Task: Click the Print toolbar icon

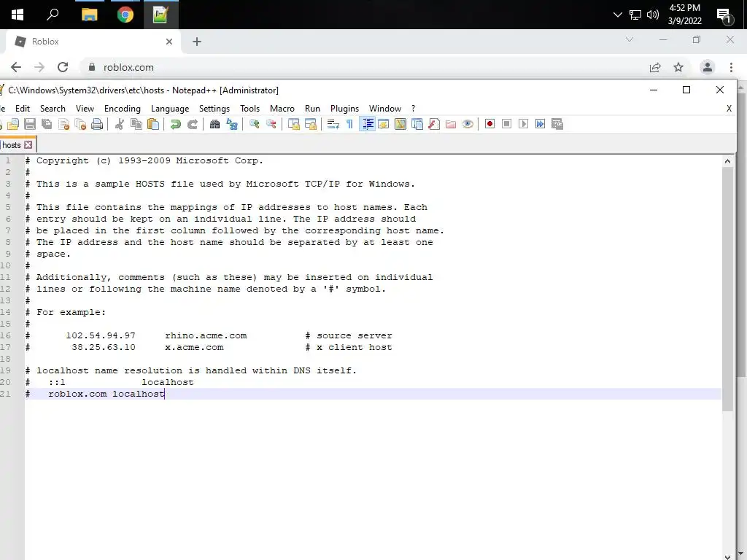Action: tap(97, 124)
